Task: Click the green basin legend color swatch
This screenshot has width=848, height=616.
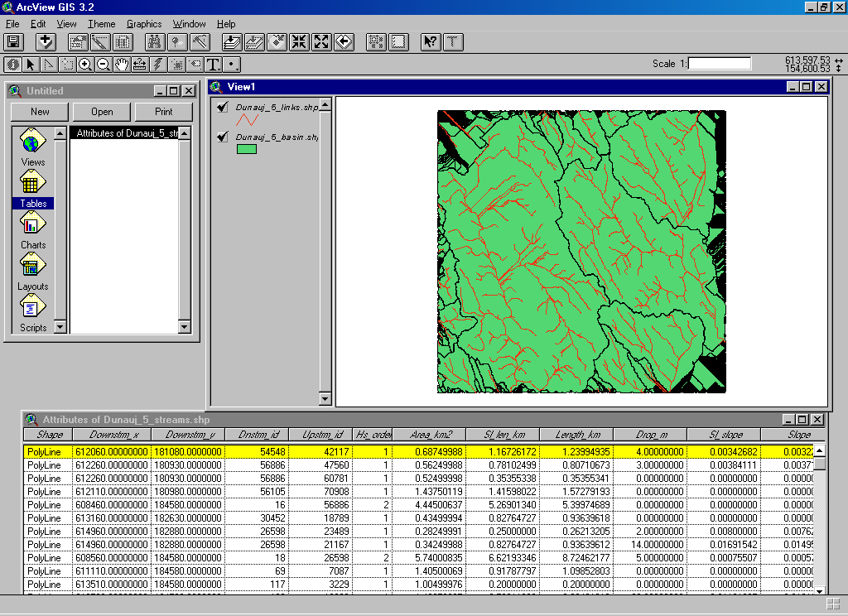Action: (246, 149)
